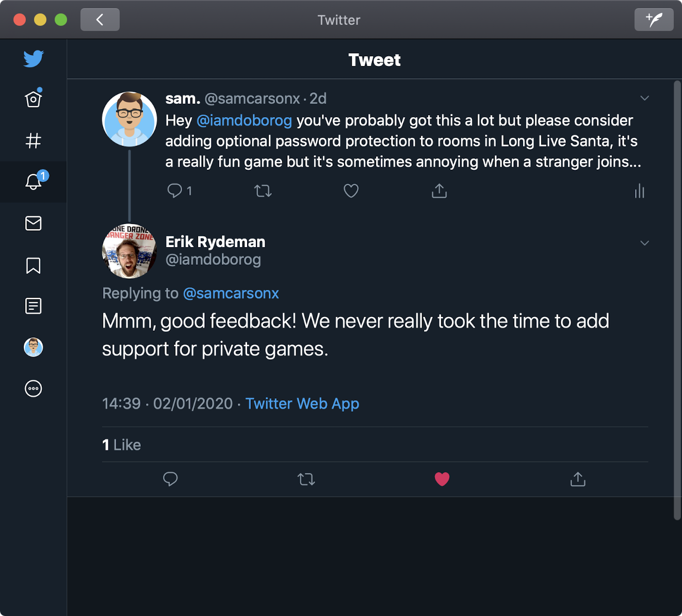Image resolution: width=682 pixels, height=616 pixels.
Task: Click Erik Rydeman's profile picture
Action: click(x=129, y=251)
